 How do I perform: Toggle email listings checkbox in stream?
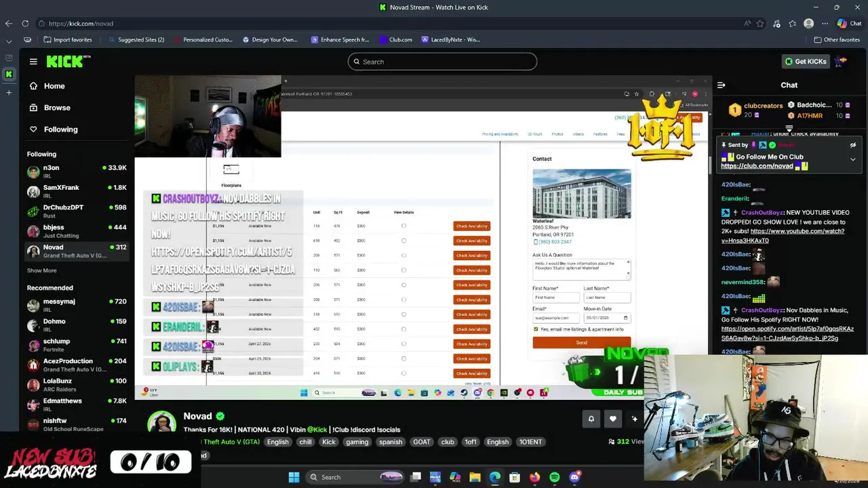click(x=536, y=329)
